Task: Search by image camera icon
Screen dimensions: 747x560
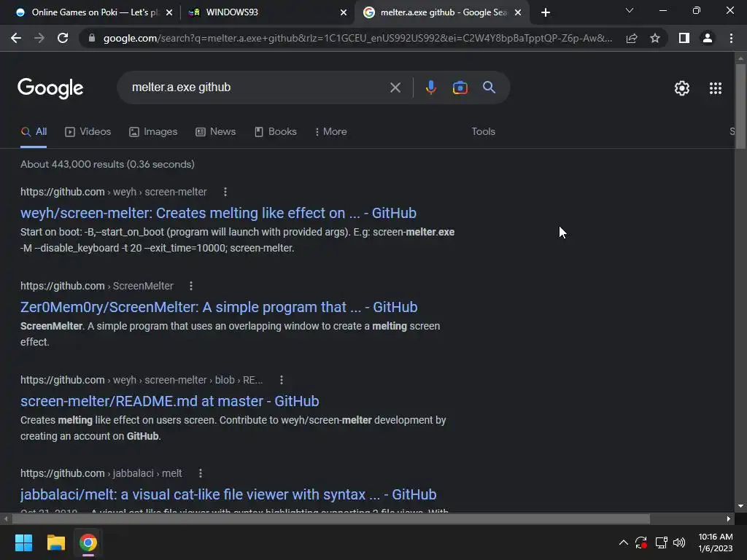Action: tap(460, 87)
